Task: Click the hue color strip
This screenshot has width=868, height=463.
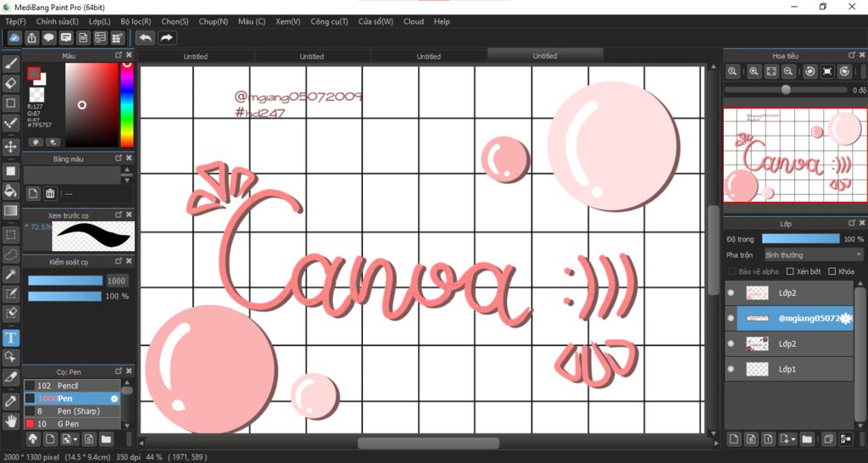Action: point(127,104)
